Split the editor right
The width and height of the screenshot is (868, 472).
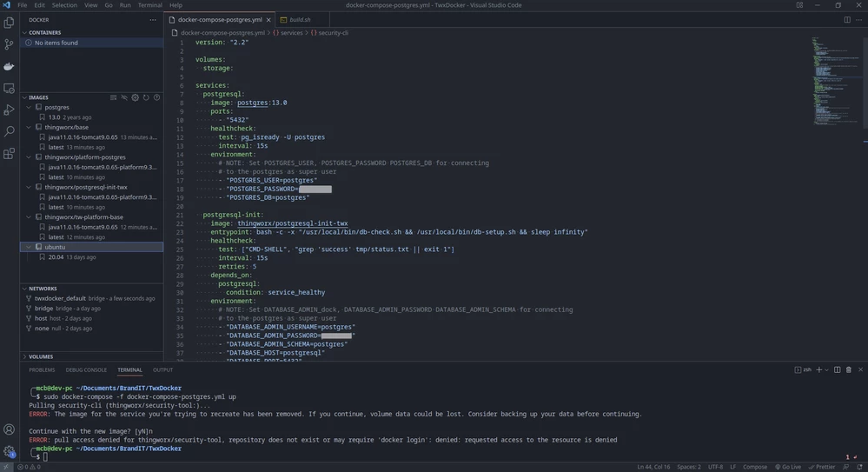point(847,20)
